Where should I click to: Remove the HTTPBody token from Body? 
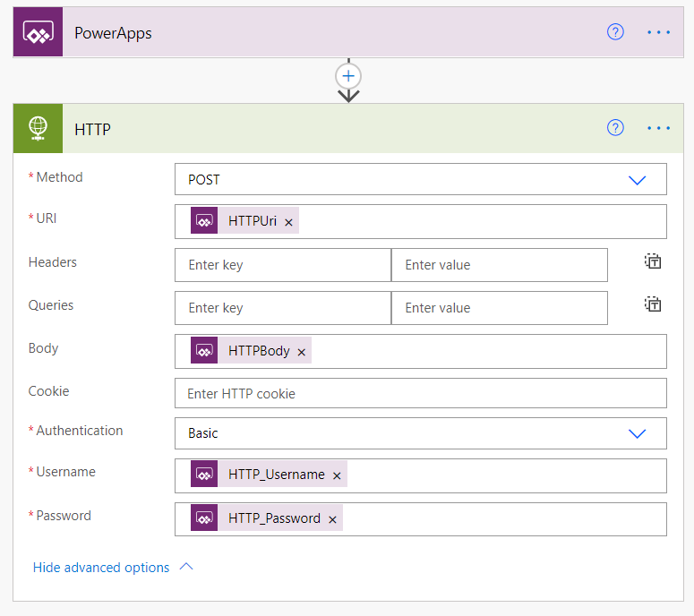(302, 352)
